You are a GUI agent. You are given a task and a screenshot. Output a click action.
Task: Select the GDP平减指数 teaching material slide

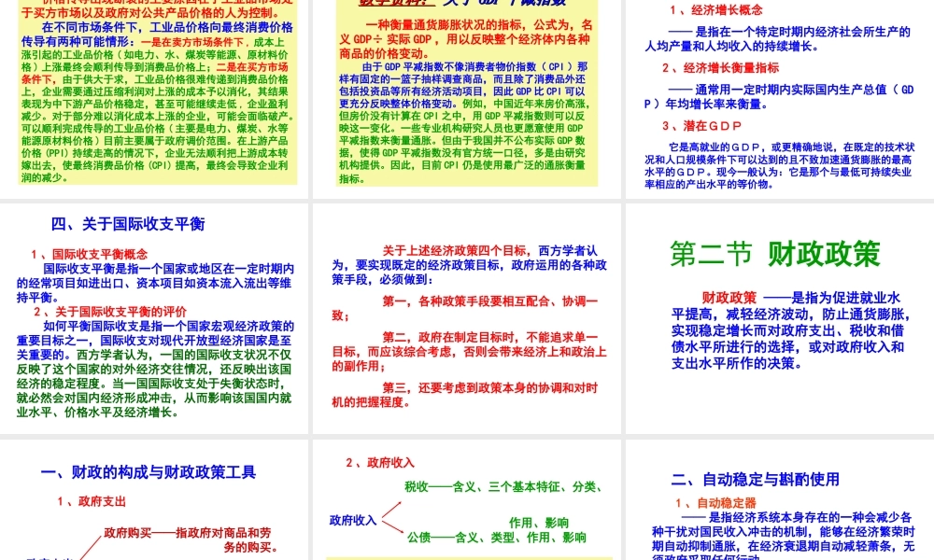[x=467, y=93]
